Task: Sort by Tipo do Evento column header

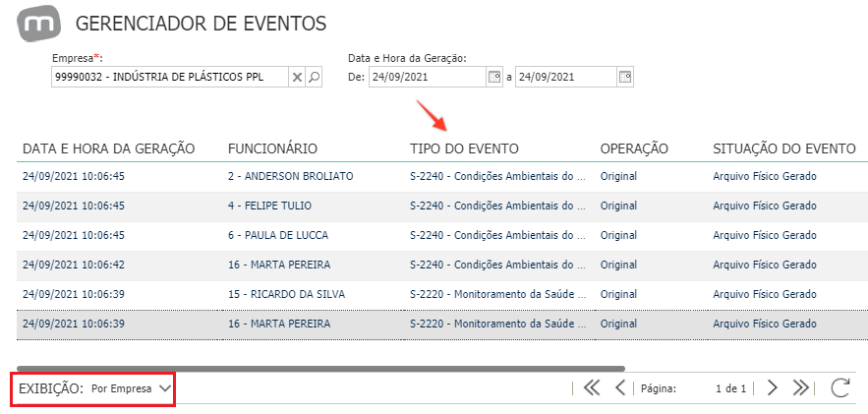Action: tap(464, 148)
